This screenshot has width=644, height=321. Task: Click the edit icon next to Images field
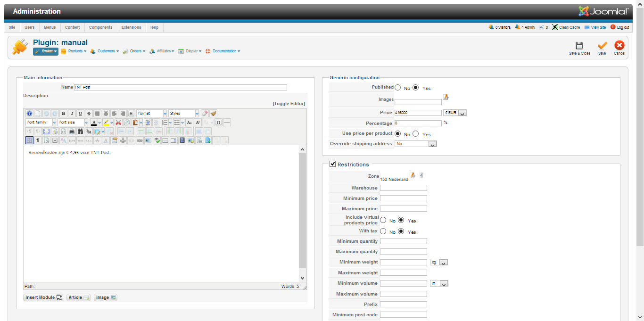(x=446, y=97)
